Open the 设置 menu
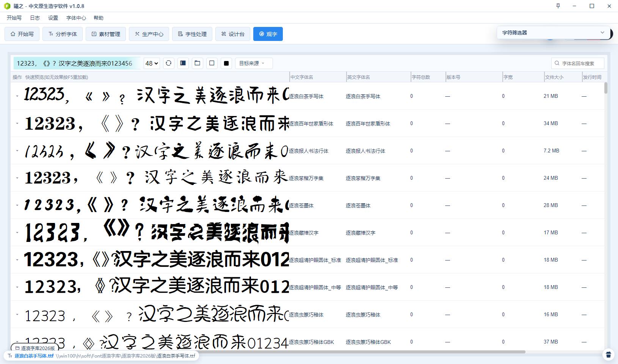This screenshot has height=364, width=618. (x=53, y=18)
